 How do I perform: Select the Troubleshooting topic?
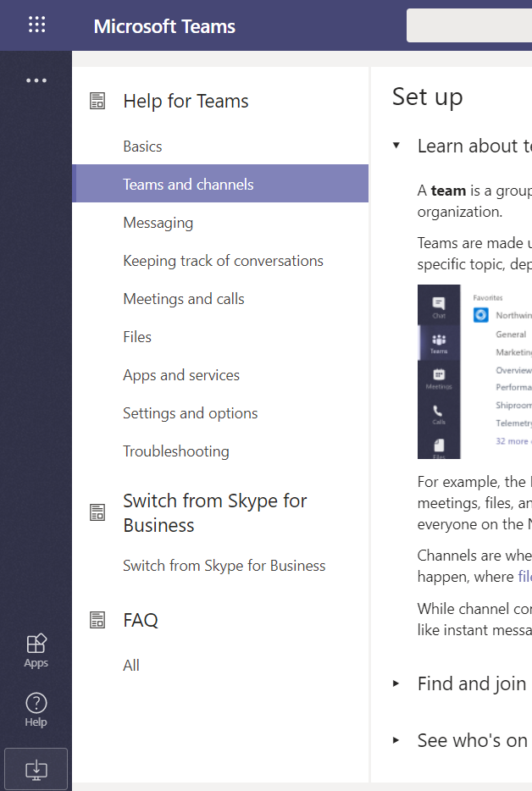coord(176,451)
